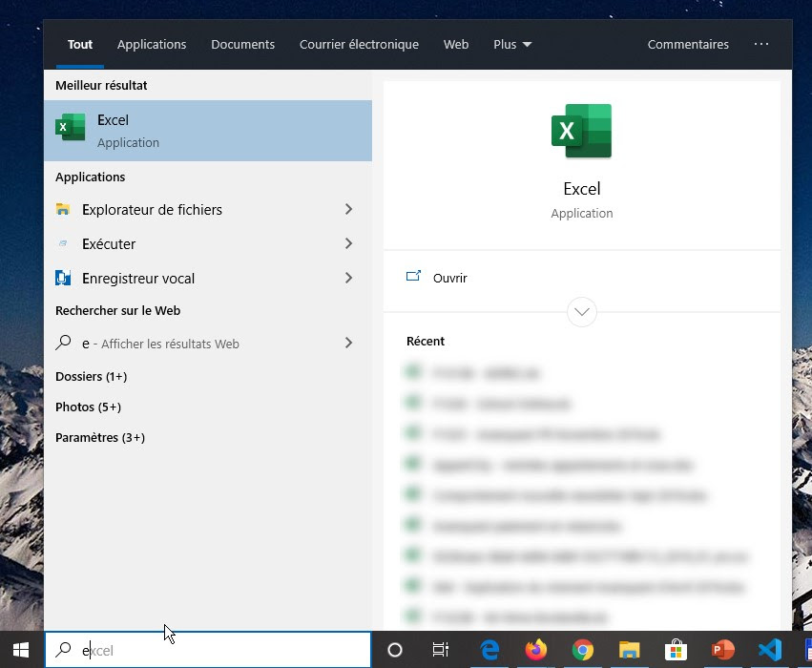
Task: Select the Excel best result entry
Action: pos(208,131)
